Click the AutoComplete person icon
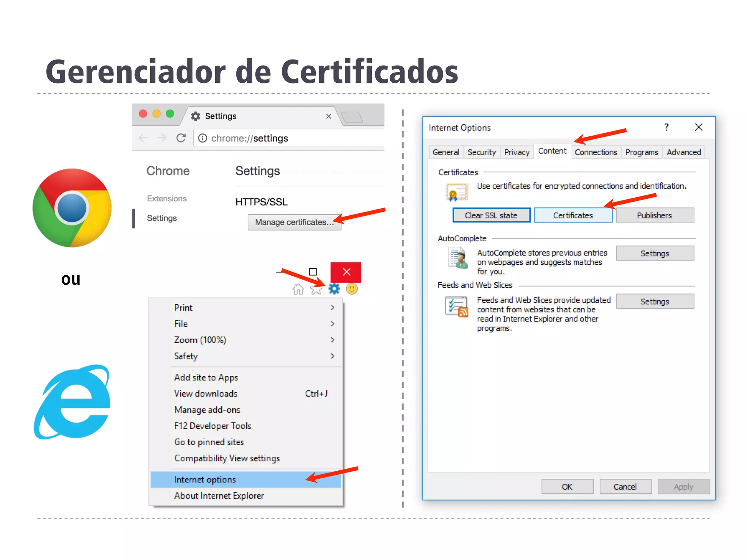This screenshot has height=560, width=747. click(x=458, y=258)
